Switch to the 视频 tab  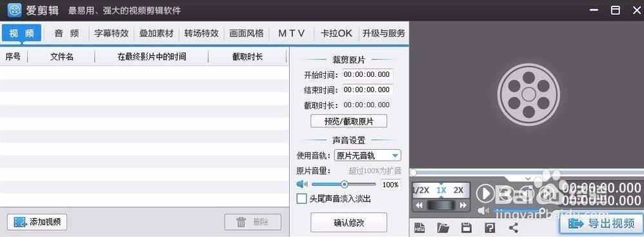coord(21,34)
